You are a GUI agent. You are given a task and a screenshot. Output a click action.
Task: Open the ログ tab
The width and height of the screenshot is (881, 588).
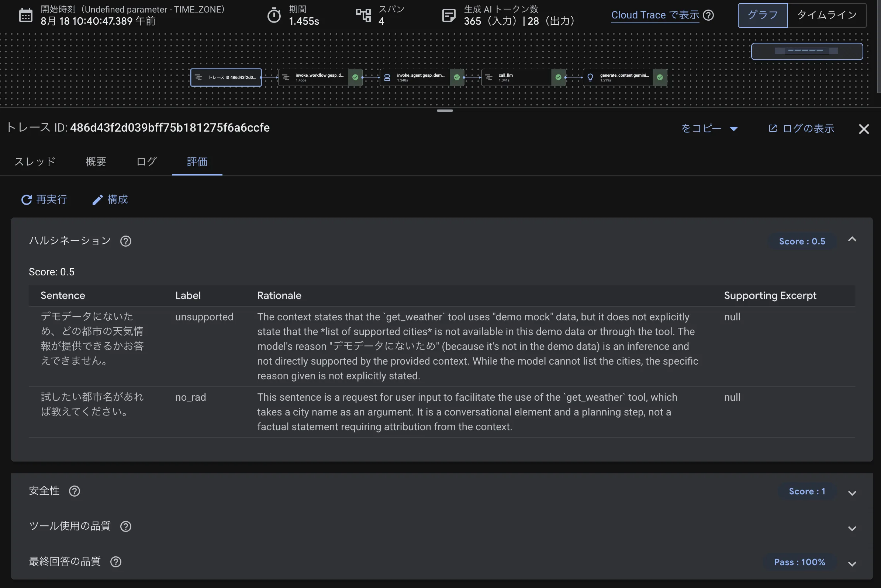[x=146, y=161]
